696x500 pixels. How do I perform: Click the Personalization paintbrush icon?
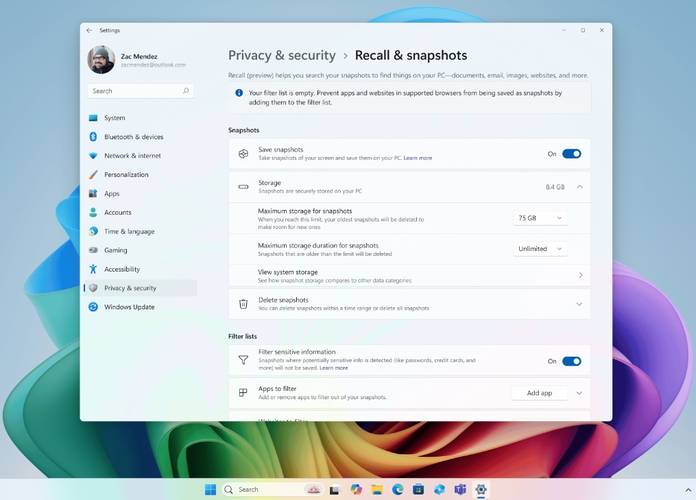93,175
